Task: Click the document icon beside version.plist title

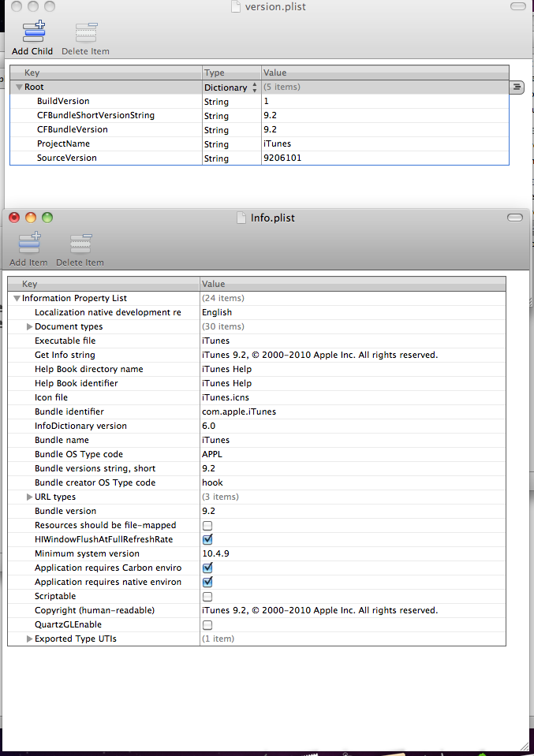Action: tap(236, 7)
